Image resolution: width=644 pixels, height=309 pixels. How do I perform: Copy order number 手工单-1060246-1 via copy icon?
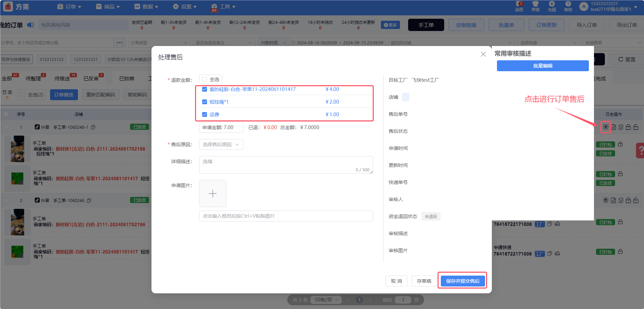pyautogui.click(x=93, y=127)
